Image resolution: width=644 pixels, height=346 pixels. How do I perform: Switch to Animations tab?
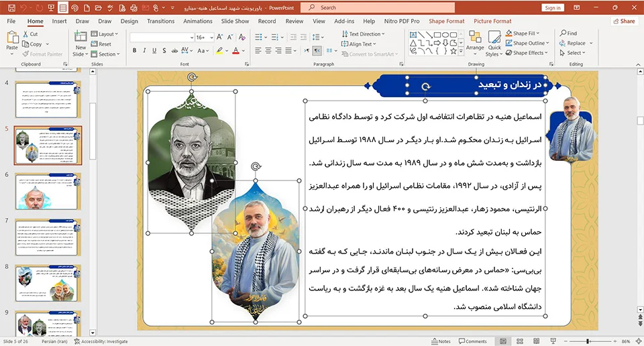(x=197, y=21)
